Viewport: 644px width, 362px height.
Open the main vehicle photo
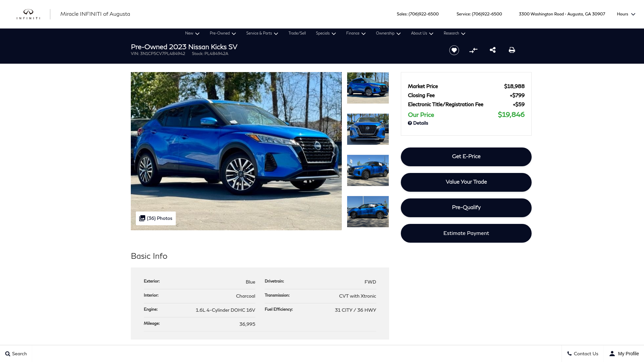(236, 151)
